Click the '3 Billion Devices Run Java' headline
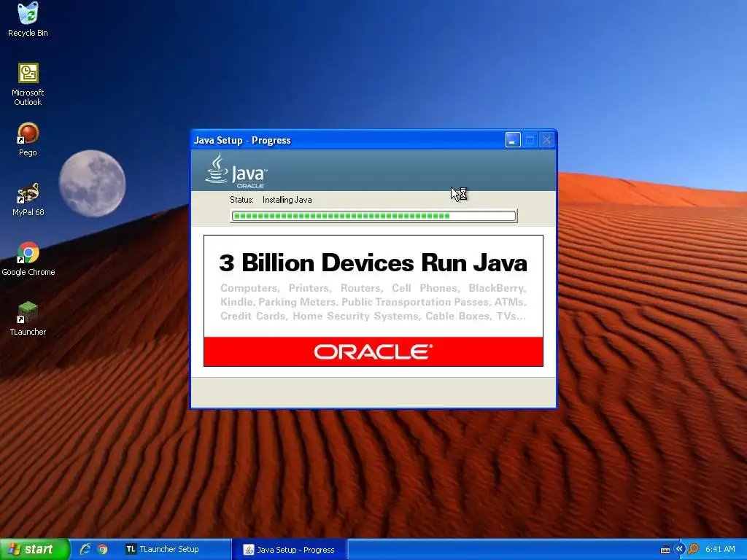 (x=373, y=262)
